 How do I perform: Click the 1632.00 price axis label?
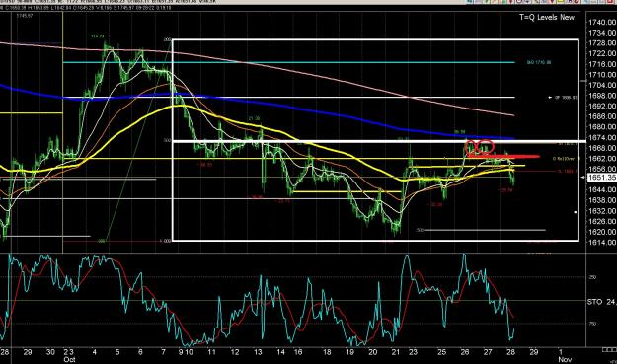click(x=602, y=211)
